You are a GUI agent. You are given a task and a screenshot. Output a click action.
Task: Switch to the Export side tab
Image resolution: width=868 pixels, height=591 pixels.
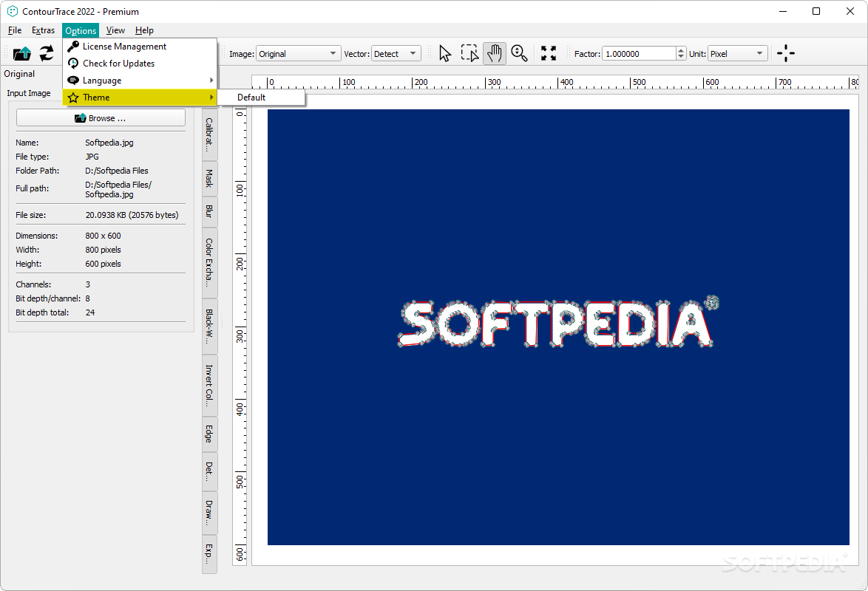pos(209,554)
